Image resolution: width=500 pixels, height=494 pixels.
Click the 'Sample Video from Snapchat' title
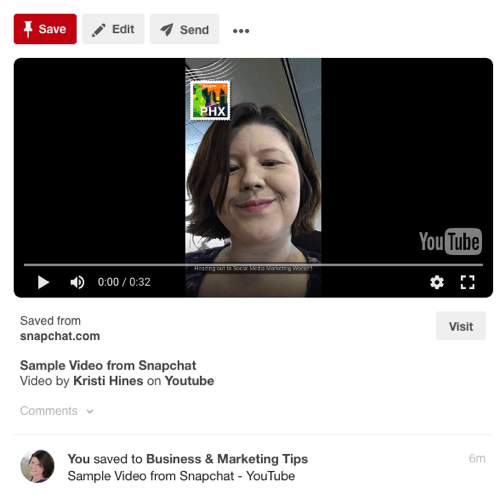pyautogui.click(x=108, y=365)
